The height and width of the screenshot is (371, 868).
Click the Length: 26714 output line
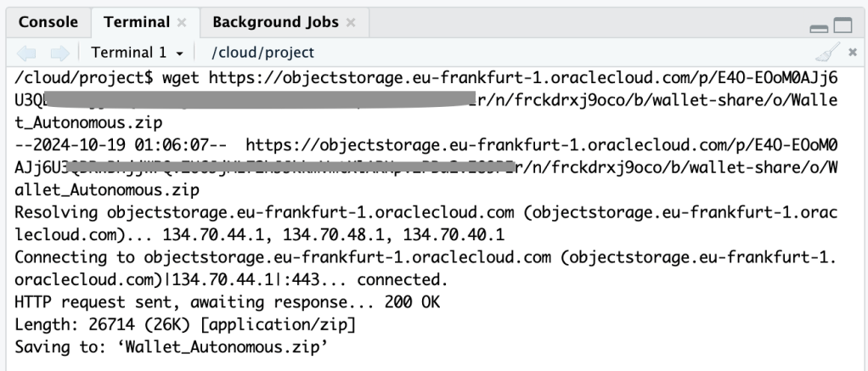[x=185, y=324]
